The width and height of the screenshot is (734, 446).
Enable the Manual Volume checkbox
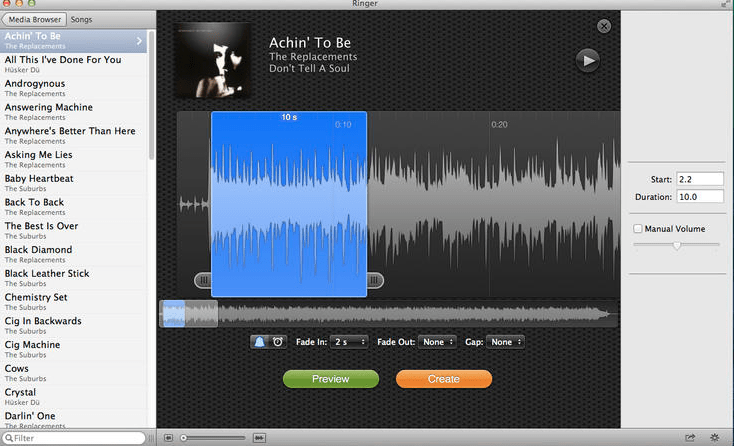[638, 229]
